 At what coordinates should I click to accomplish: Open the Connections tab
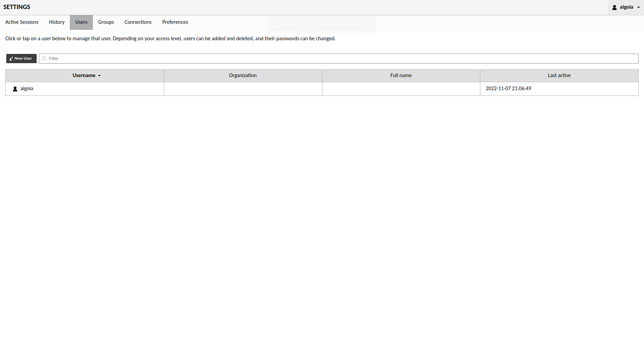[138, 22]
